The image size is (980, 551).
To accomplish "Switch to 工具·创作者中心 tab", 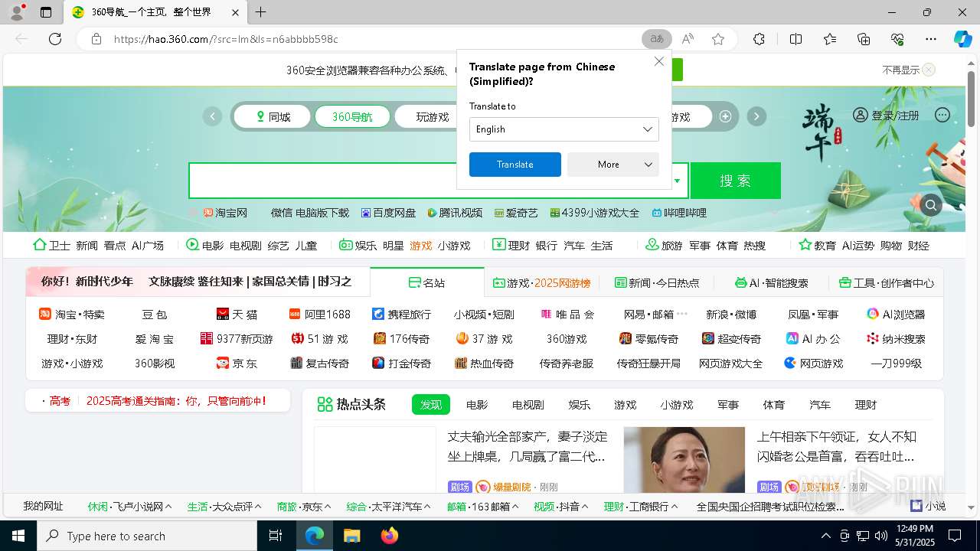I will pyautogui.click(x=886, y=282).
